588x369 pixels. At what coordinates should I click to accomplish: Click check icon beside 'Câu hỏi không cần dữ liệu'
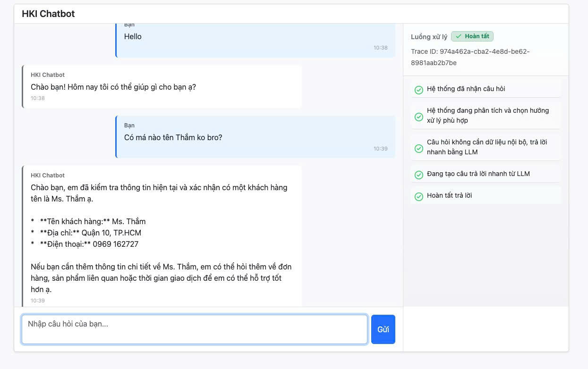(x=418, y=148)
